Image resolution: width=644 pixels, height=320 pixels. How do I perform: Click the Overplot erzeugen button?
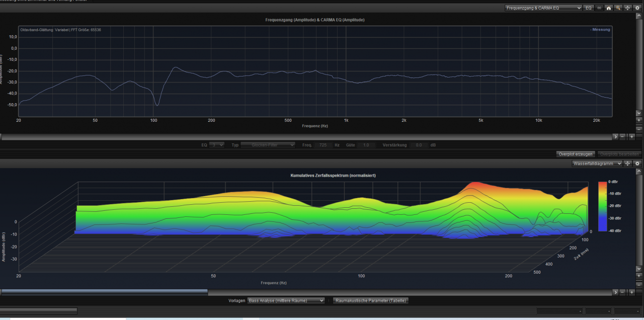[x=576, y=154]
